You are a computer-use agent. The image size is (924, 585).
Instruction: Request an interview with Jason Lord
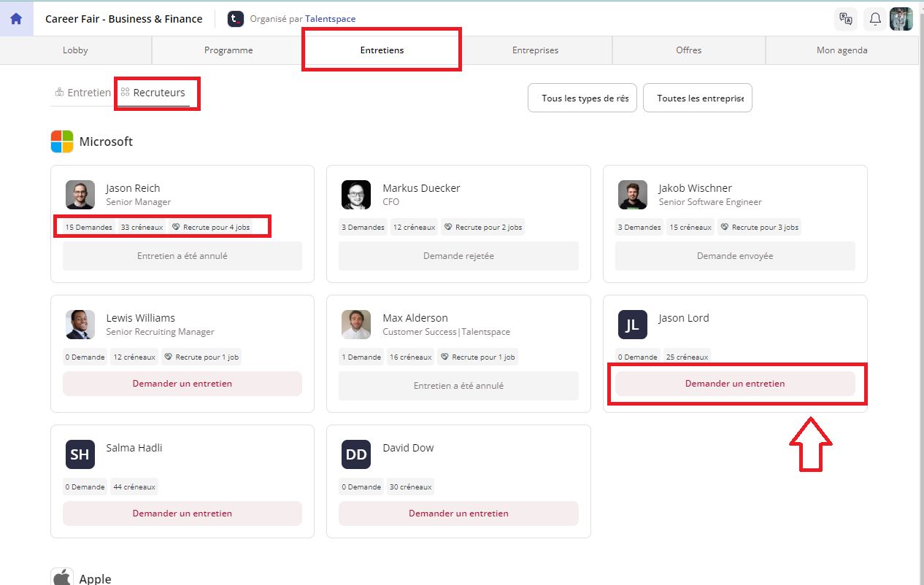(x=735, y=384)
